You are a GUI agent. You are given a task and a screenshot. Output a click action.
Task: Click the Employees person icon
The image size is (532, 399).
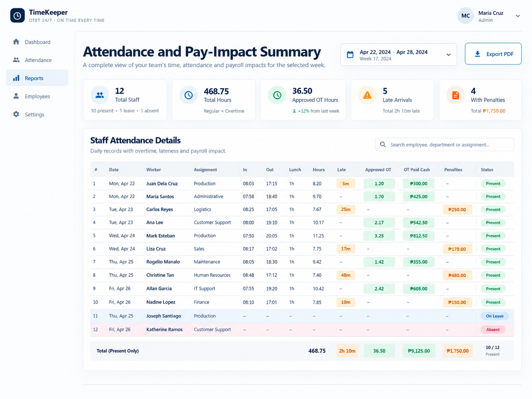[x=16, y=96]
